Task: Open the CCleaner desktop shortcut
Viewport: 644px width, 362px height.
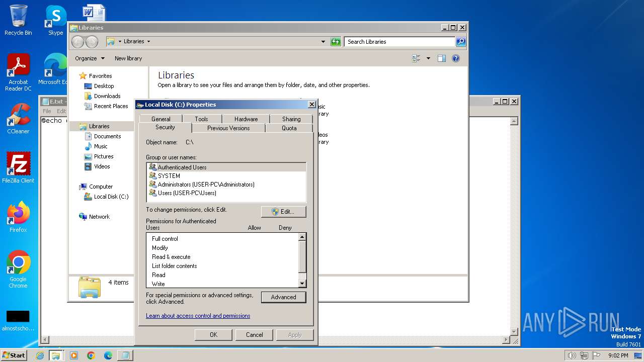Action: click(x=18, y=119)
